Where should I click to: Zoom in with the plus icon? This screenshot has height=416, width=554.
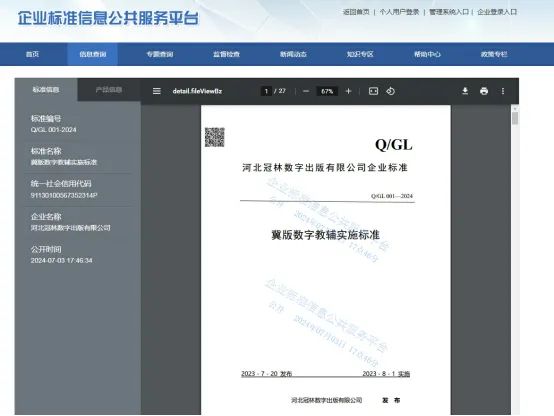[x=348, y=91]
